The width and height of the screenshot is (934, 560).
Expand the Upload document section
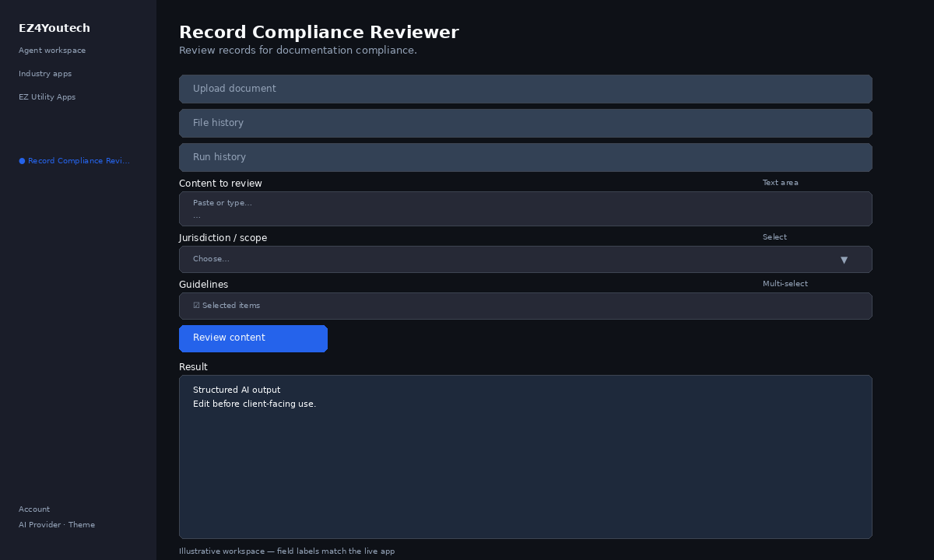click(525, 89)
